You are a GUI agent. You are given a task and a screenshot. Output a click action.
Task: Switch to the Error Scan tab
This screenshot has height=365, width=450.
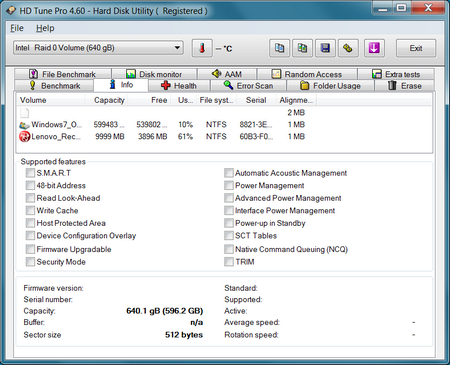(248, 86)
